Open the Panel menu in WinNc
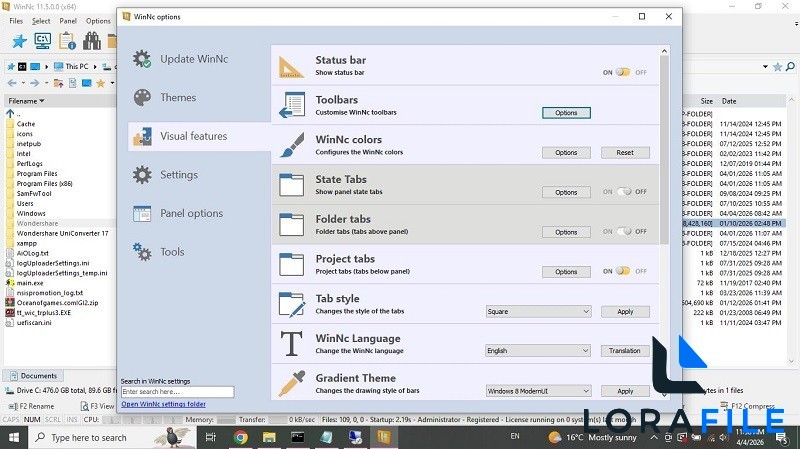This screenshot has width=800, height=449. tap(68, 21)
